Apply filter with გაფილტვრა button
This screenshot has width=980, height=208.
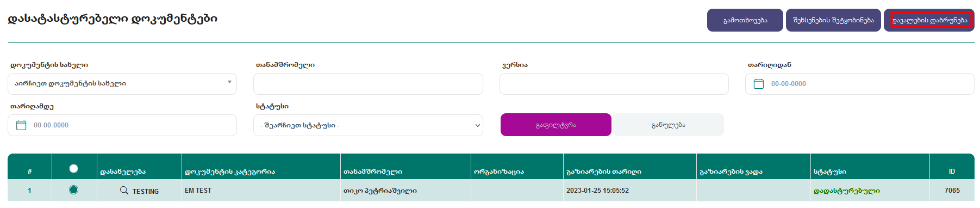click(x=555, y=125)
